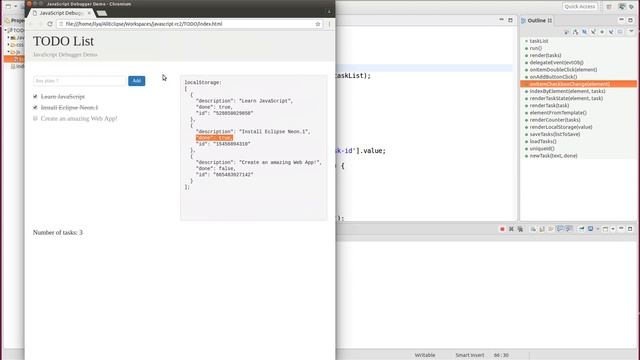Click the Clear Console icon
640x360 pixels.
coord(533,229)
